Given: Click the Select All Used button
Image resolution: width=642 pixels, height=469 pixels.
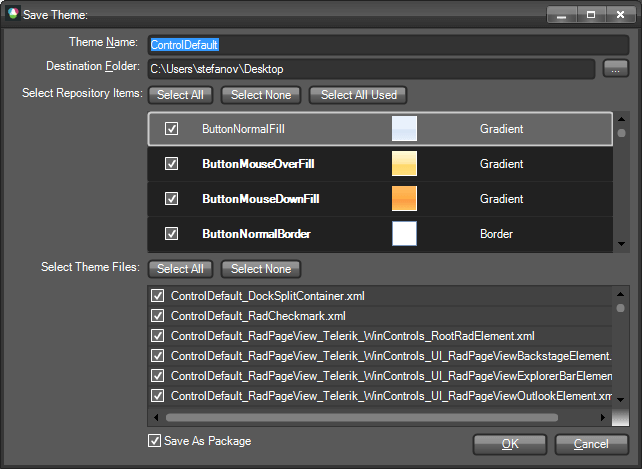Looking at the screenshot, I should [358, 95].
